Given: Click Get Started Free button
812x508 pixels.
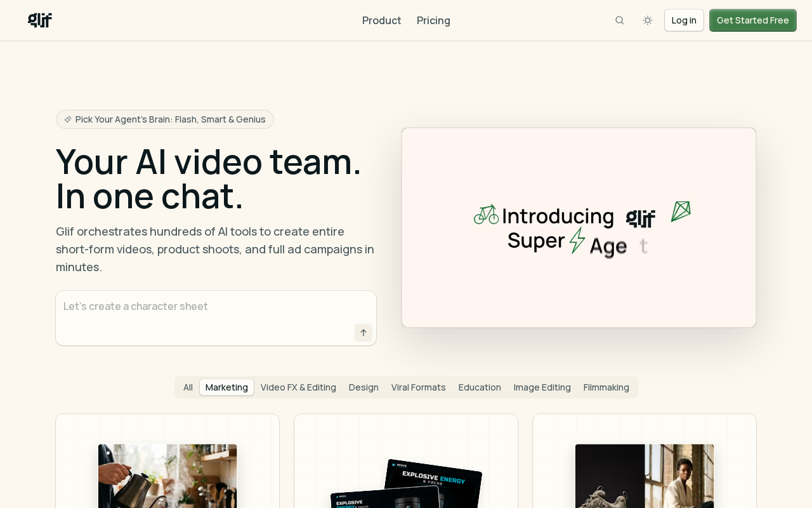Looking at the screenshot, I should [x=753, y=20].
